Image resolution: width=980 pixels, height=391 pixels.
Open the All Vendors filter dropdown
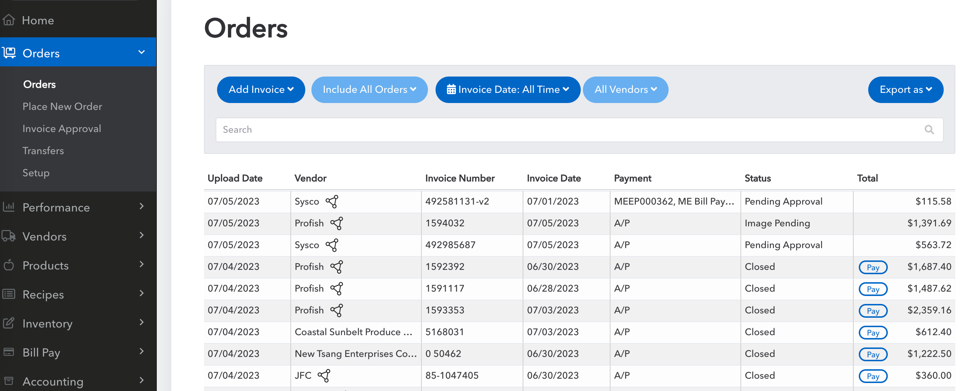tap(625, 90)
